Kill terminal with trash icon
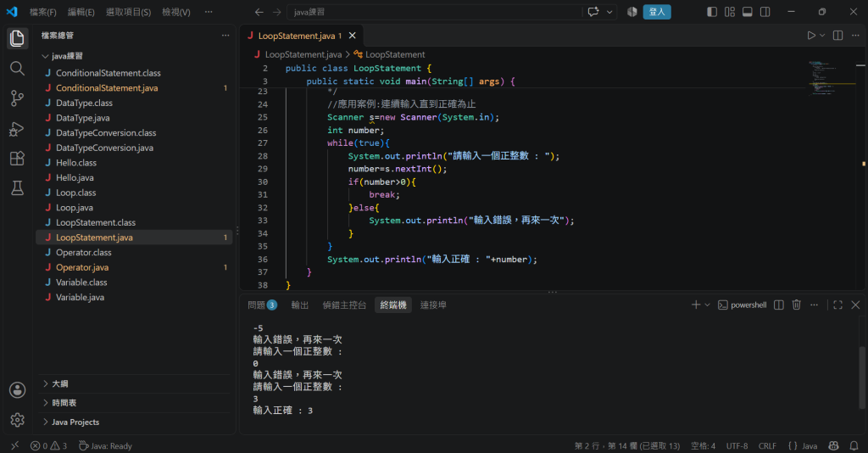868x453 pixels. [x=796, y=305]
